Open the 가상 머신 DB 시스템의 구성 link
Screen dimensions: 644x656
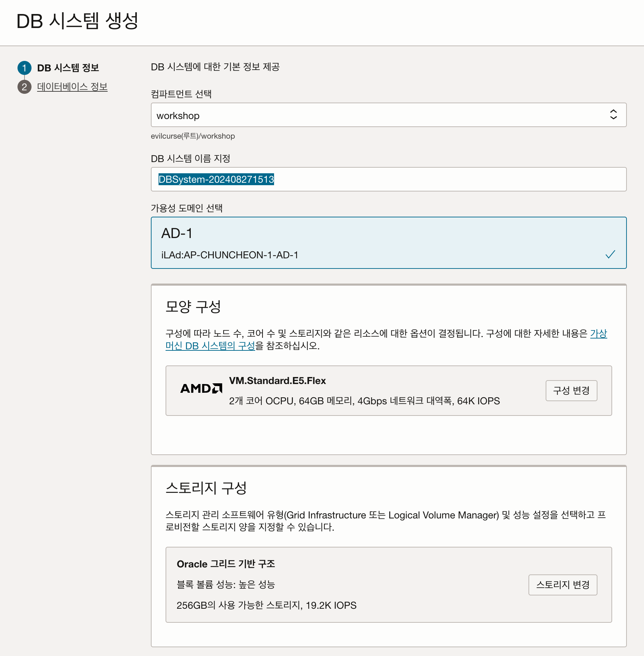click(210, 346)
